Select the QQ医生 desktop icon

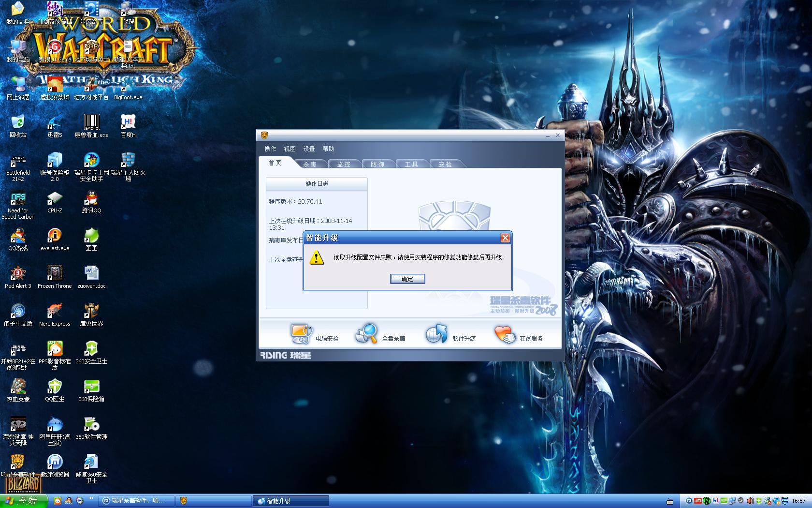click(x=55, y=390)
